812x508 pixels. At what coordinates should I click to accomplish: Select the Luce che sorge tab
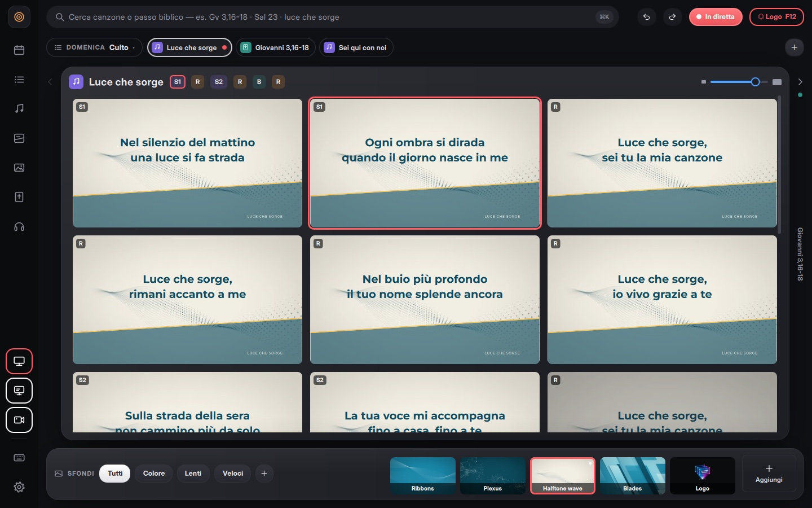click(x=190, y=47)
